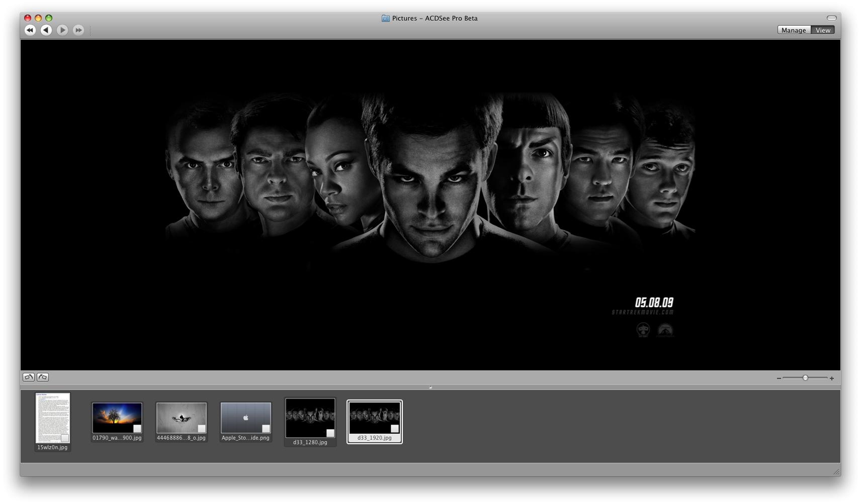The image size is (861, 504).
Task: Jump to the first image with double-left arrow
Action: [x=30, y=30]
